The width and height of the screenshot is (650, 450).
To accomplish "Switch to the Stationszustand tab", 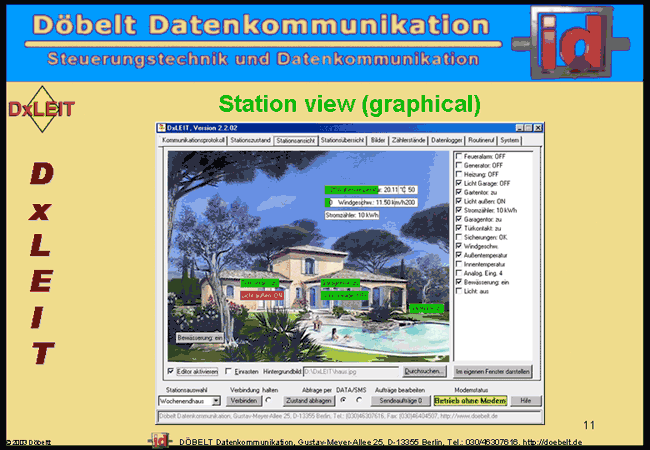I will point(250,140).
